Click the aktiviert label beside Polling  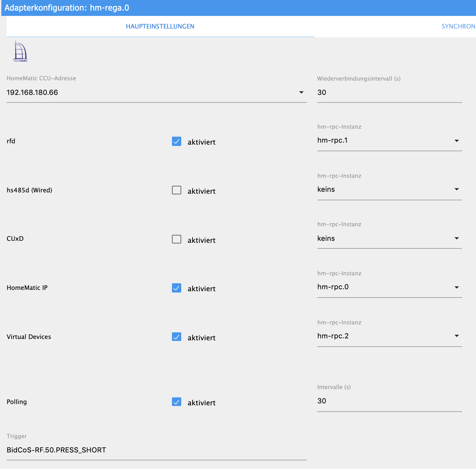[x=201, y=403]
